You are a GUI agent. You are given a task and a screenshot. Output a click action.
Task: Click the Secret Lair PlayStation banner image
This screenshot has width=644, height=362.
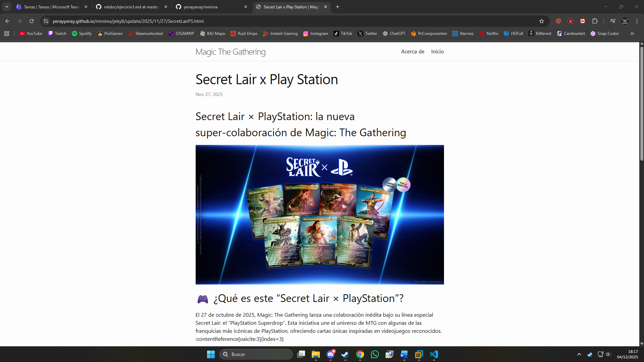pyautogui.click(x=319, y=215)
